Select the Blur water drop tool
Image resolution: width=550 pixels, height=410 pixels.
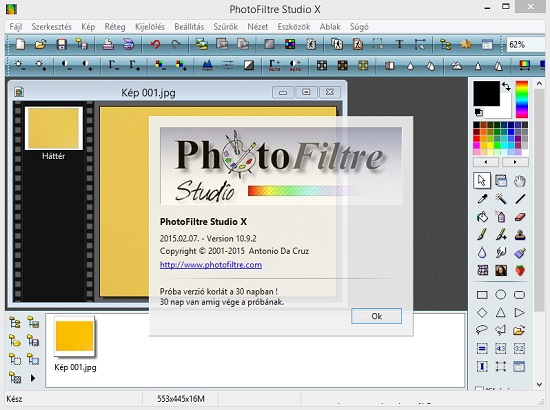click(x=482, y=253)
